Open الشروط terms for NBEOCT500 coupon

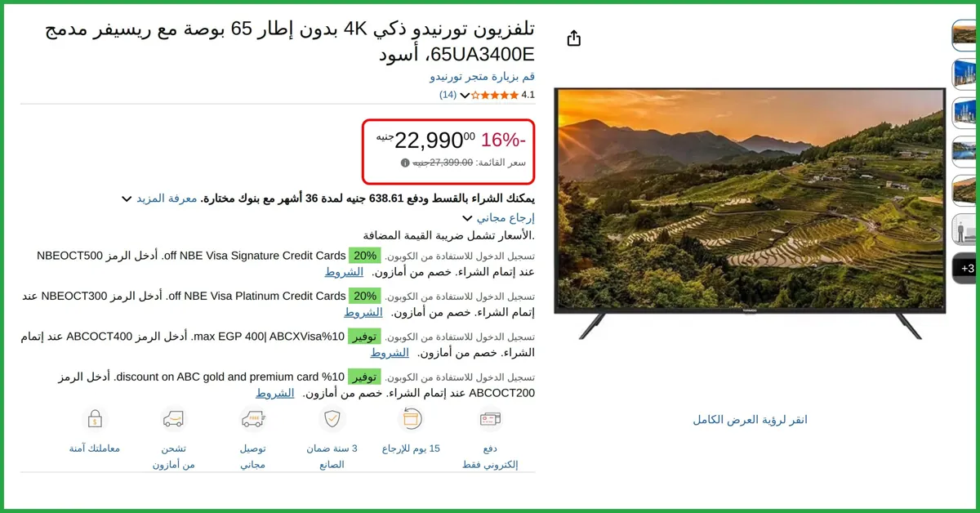pyautogui.click(x=344, y=272)
